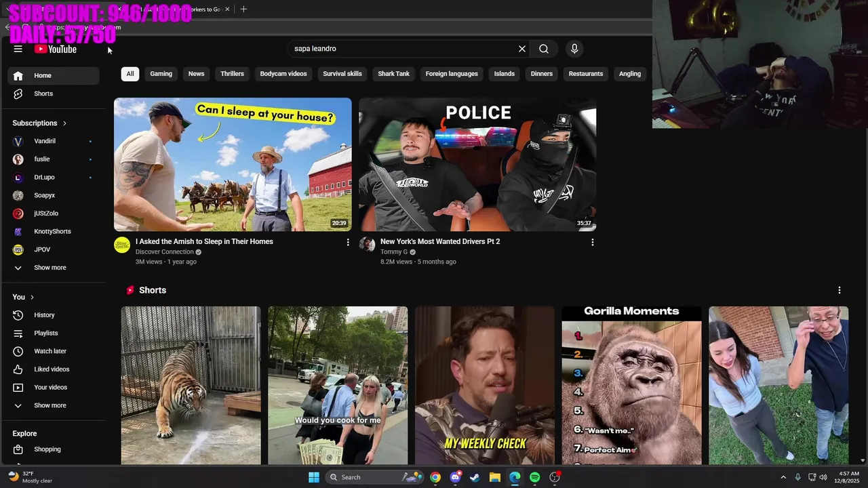The image size is (868, 488).
Task: Open Discord from the taskbar
Action: tap(455, 477)
